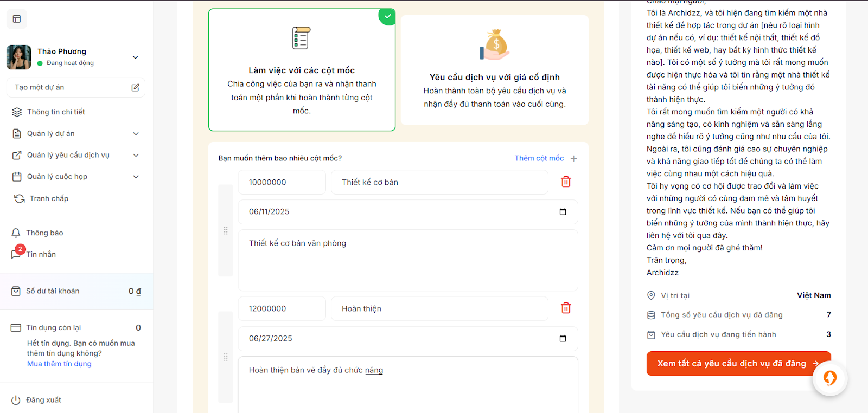Expand the Thảo Phương profile dropdown

[136, 57]
